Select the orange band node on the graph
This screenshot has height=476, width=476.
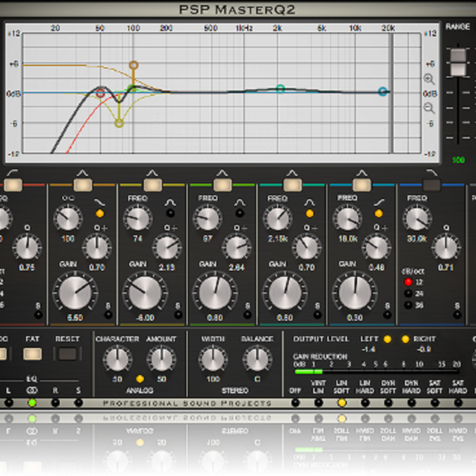point(134,65)
